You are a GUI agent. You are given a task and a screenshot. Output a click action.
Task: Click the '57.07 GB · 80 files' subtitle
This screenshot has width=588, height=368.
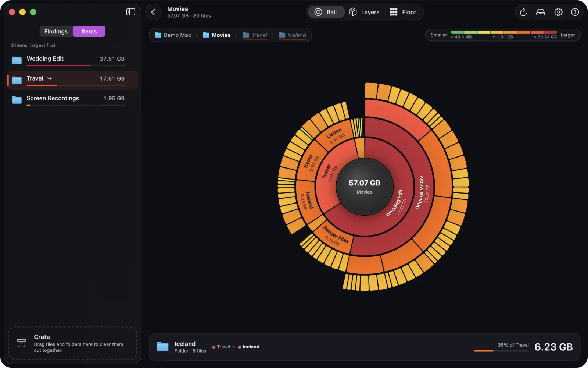[x=189, y=16]
